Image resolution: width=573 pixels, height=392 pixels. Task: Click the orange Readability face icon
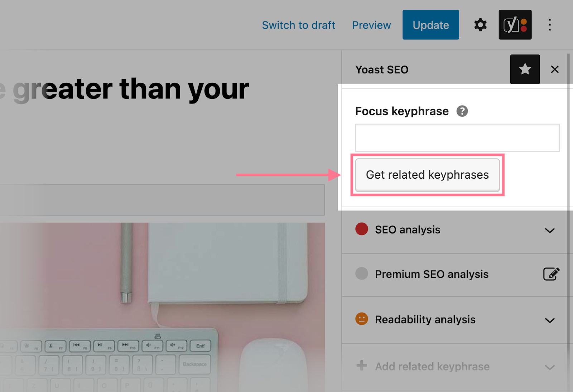362,319
